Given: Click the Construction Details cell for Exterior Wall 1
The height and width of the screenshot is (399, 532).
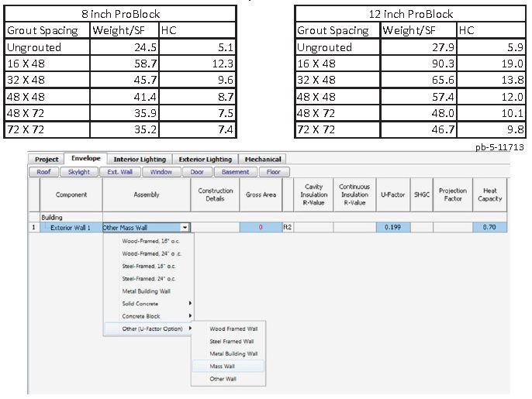Looking at the screenshot, I should click(215, 227).
